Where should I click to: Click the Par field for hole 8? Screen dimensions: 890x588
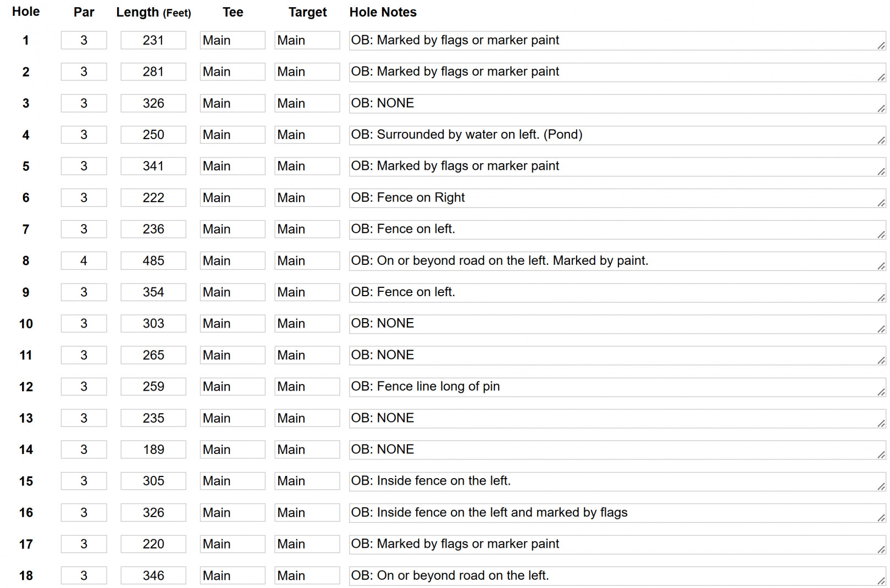[x=84, y=260]
